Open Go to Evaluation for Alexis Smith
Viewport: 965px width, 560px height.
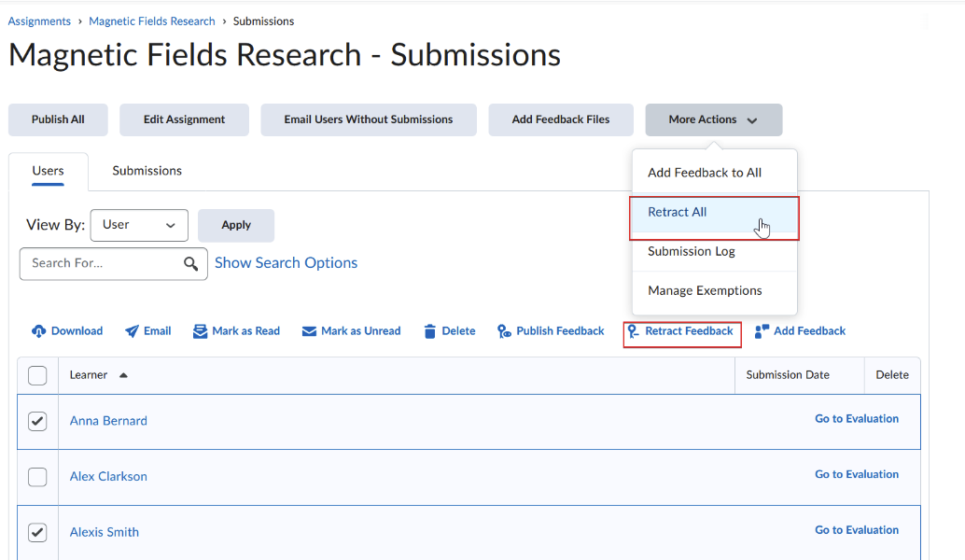pyautogui.click(x=856, y=529)
